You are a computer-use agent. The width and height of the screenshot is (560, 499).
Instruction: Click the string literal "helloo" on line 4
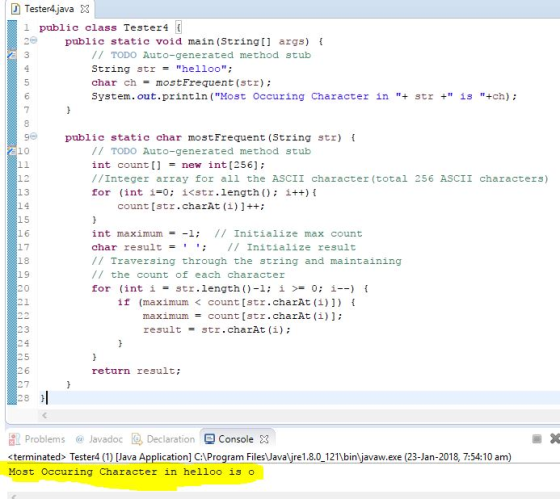click(x=201, y=69)
